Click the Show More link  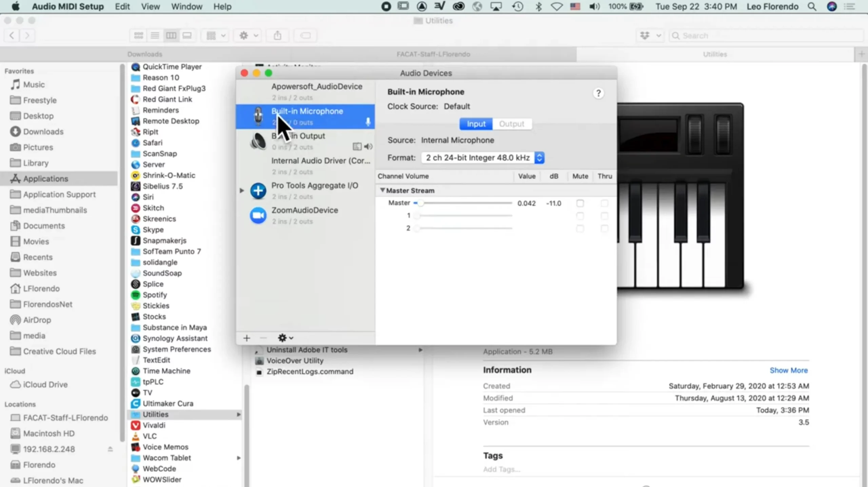pyautogui.click(x=788, y=370)
